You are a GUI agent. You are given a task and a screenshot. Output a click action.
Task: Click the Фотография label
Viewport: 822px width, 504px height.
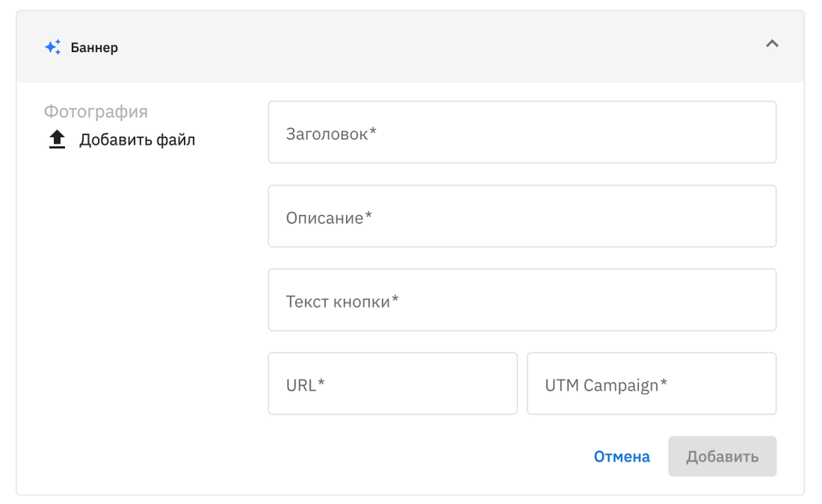point(96,112)
